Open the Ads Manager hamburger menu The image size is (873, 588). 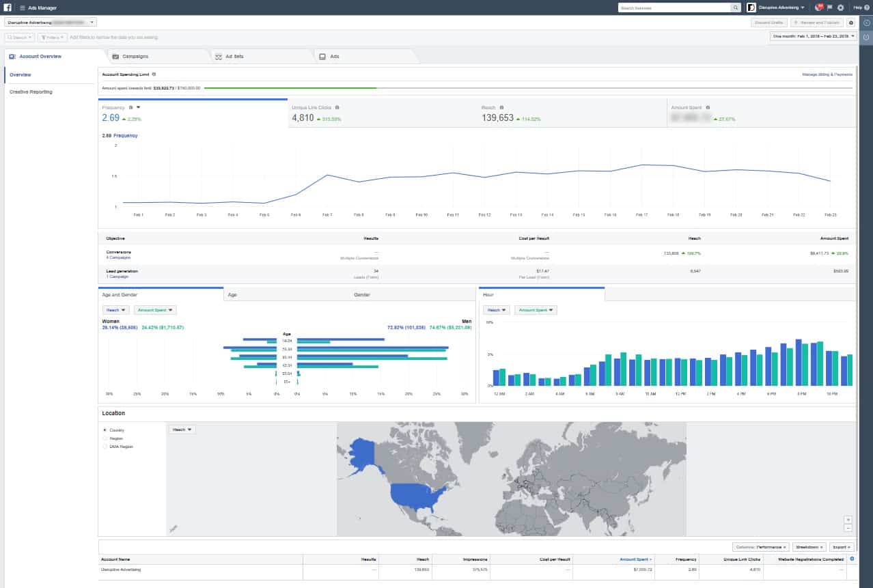point(23,8)
